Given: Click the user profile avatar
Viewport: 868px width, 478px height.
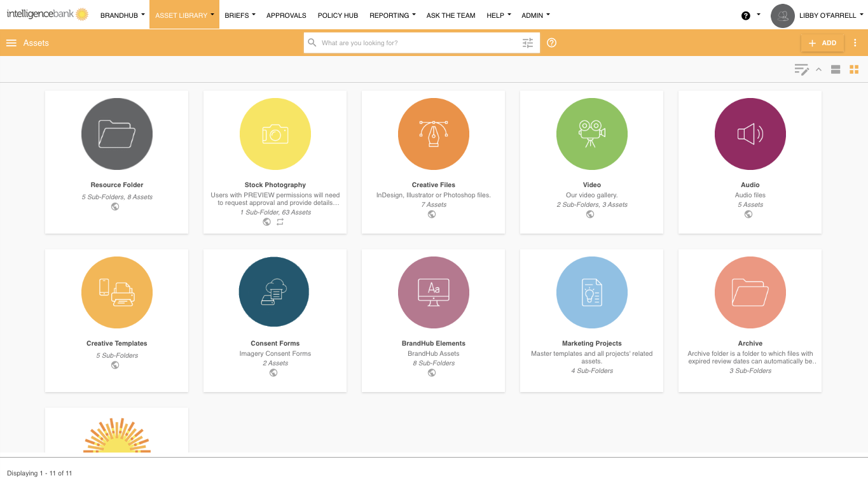Looking at the screenshot, I should coord(783,16).
